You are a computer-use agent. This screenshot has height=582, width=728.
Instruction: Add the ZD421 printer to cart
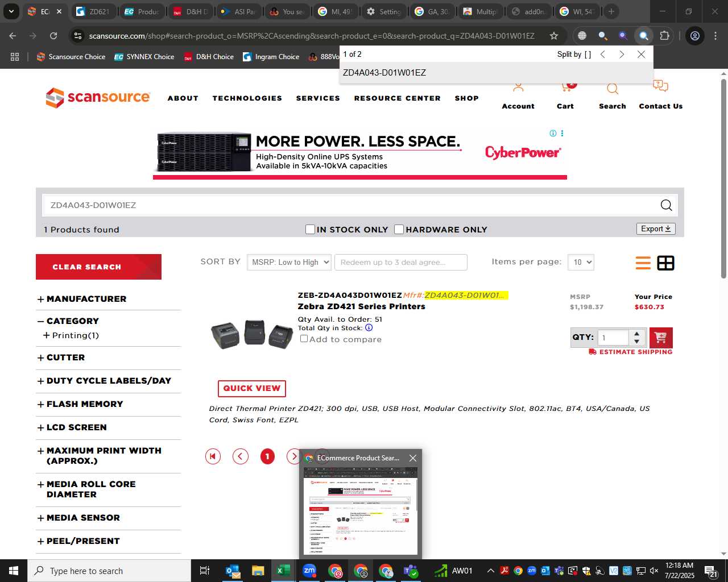point(661,338)
